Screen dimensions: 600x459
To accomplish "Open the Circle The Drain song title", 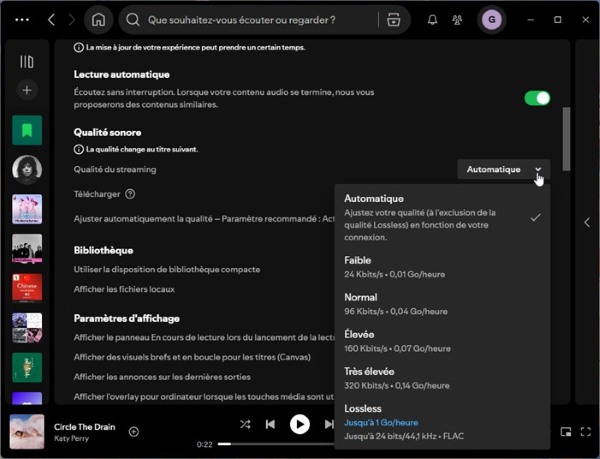I will [85, 426].
